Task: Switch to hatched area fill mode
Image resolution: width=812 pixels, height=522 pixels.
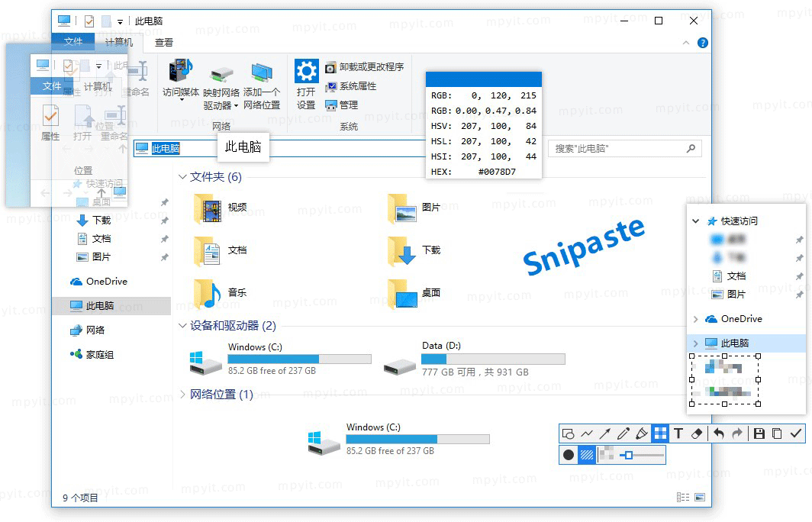Action: [x=587, y=455]
